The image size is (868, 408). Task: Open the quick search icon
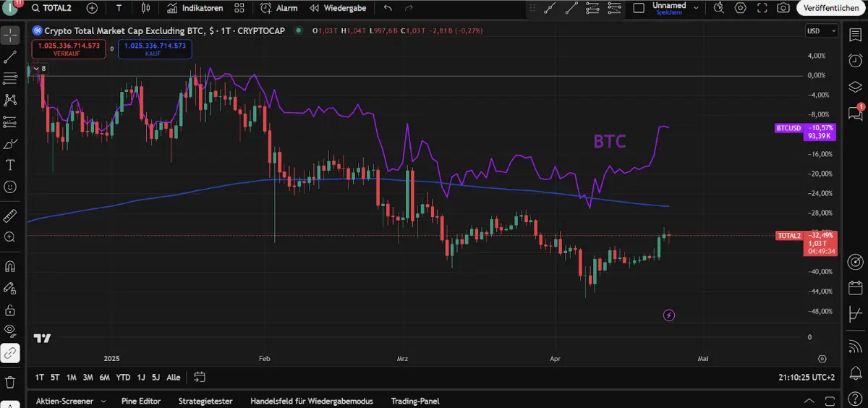(x=719, y=8)
